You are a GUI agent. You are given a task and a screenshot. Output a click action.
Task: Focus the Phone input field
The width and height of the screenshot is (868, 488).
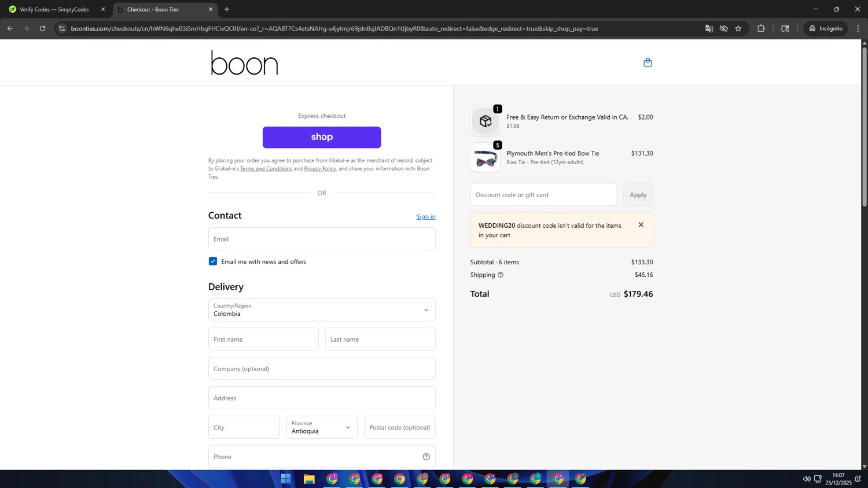[x=322, y=457]
